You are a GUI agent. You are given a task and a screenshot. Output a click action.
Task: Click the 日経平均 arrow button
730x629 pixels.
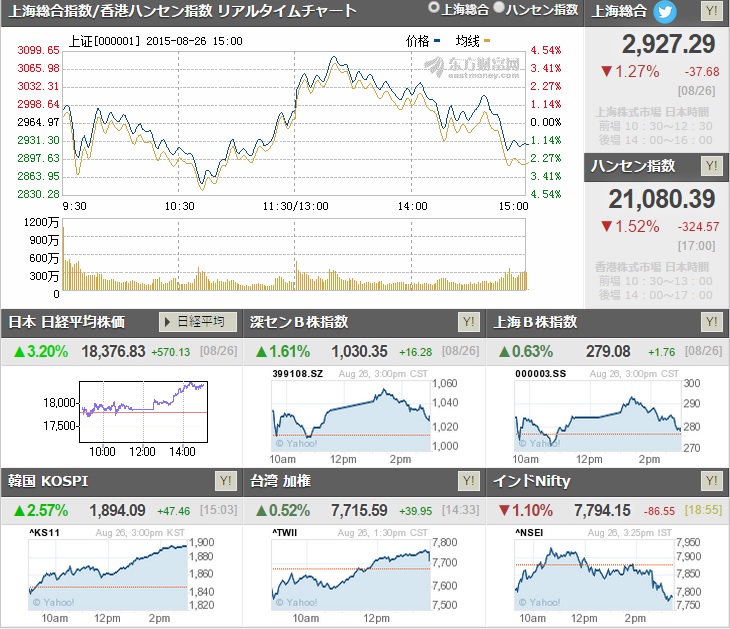click(197, 322)
